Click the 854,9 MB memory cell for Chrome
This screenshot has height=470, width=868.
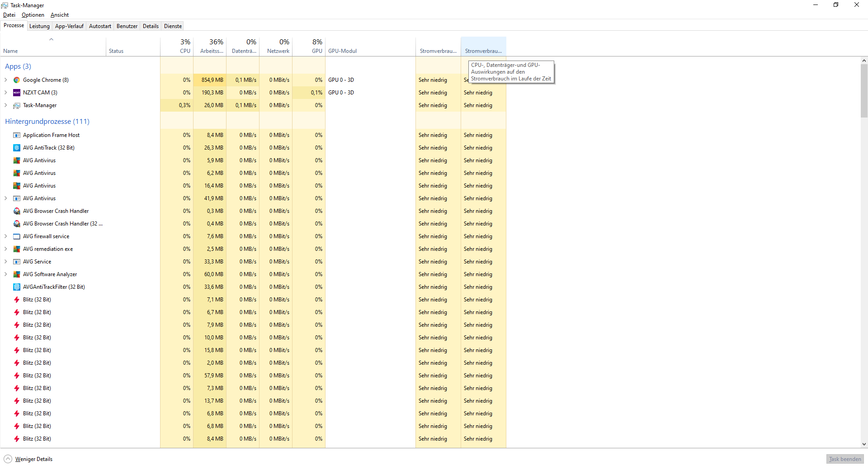(210, 80)
